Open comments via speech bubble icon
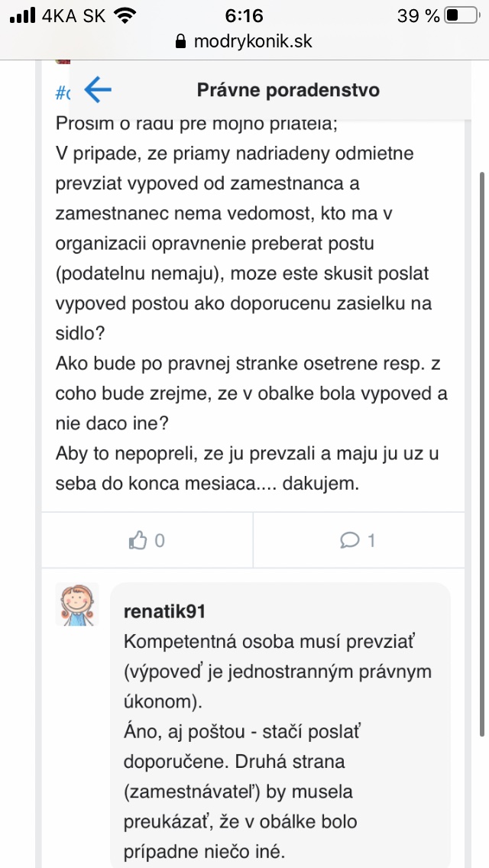489x868 pixels. 350,541
